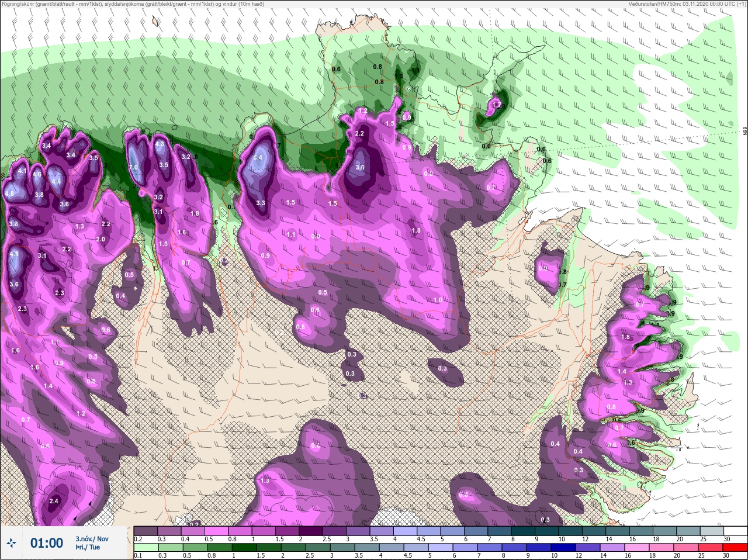Click the compass star icon beside the time
748x560 pixels.
pos(12,543)
